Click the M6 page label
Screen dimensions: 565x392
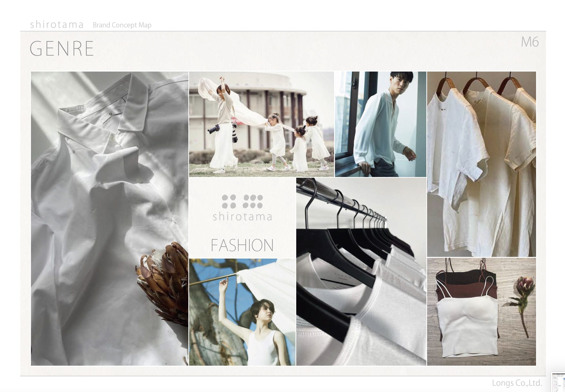coord(530,42)
